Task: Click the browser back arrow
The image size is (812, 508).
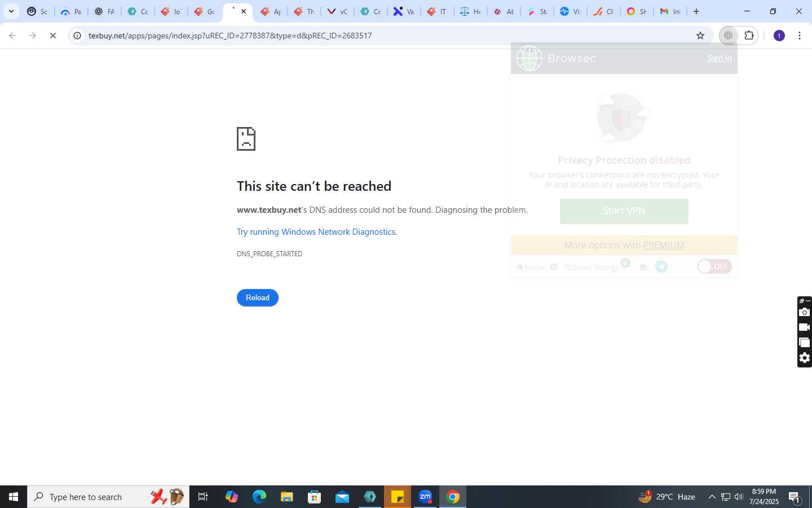Action: pos(12,36)
